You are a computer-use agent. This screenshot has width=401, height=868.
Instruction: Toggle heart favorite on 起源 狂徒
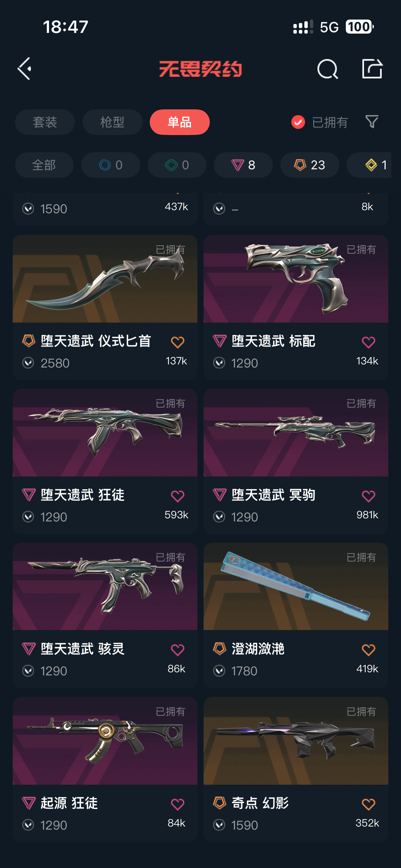[x=178, y=804]
